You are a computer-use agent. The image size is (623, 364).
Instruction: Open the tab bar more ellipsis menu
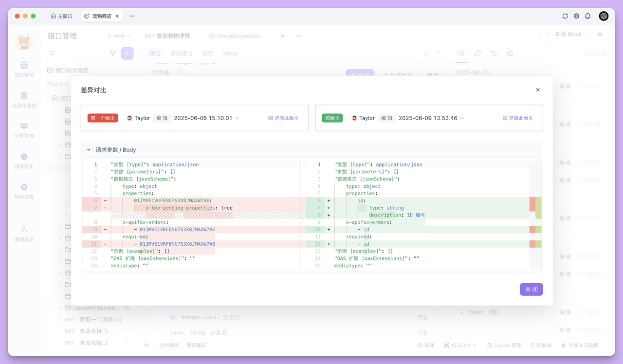click(298, 36)
